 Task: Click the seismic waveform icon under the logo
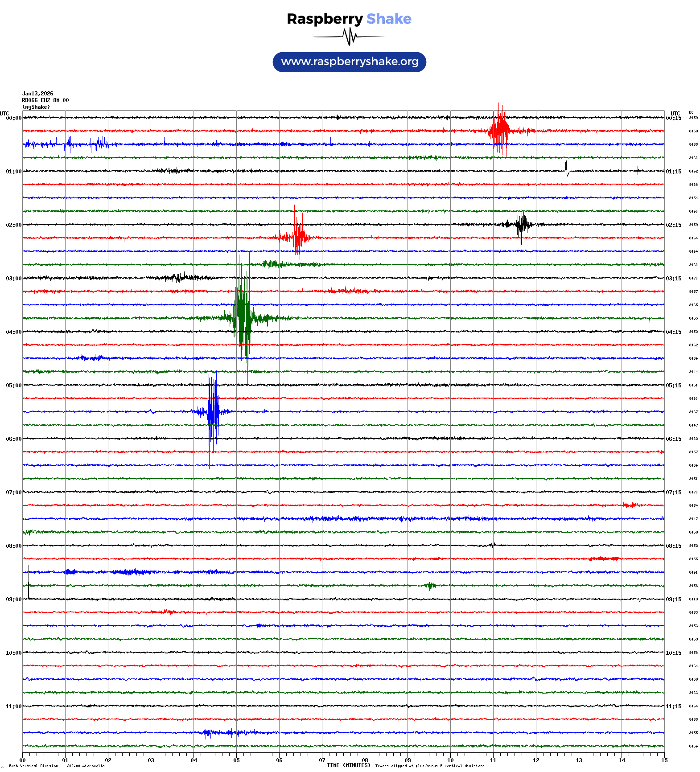click(349, 37)
